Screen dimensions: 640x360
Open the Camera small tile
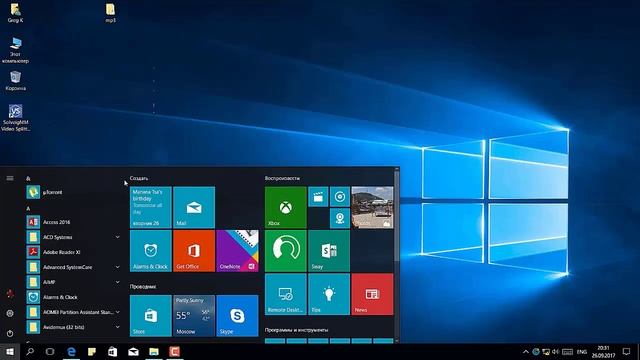pos(340,218)
